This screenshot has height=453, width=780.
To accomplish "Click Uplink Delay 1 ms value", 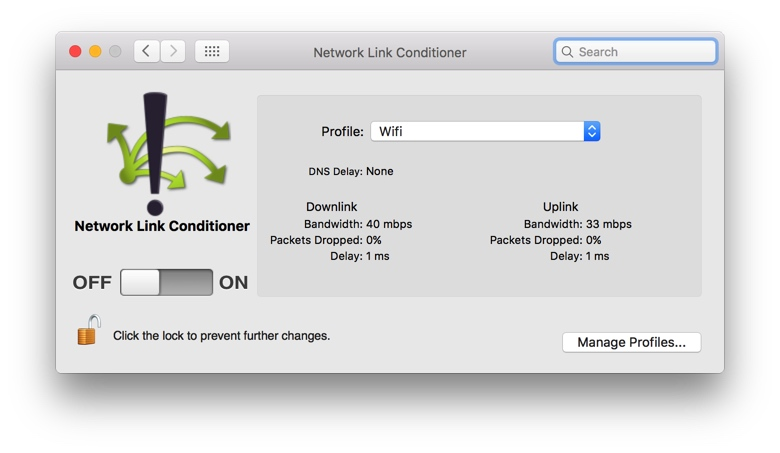I will [597, 256].
